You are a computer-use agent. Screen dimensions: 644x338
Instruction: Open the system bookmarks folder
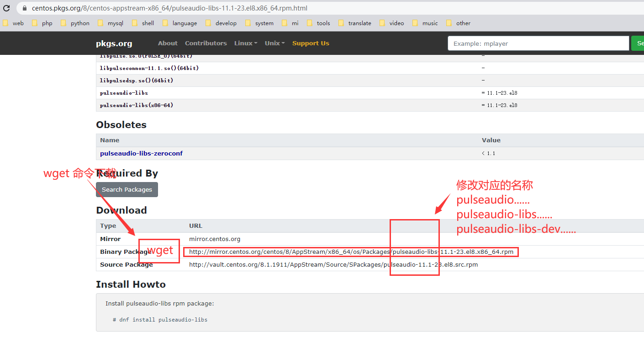point(264,23)
